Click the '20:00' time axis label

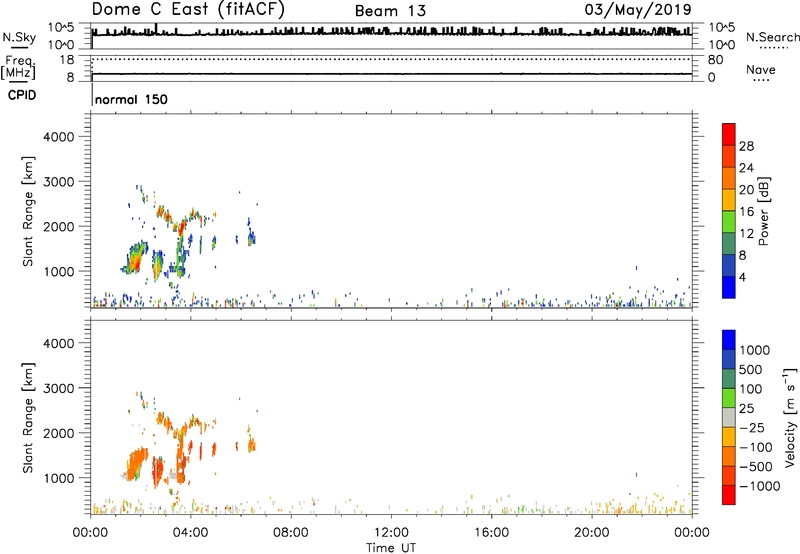coord(591,533)
